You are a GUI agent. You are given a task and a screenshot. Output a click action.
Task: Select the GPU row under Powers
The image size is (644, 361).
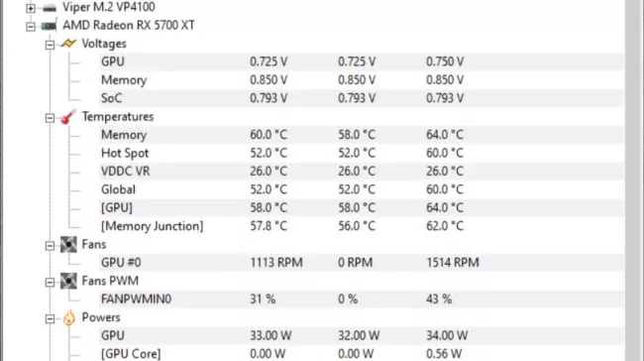pyautogui.click(x=362, y=335)
